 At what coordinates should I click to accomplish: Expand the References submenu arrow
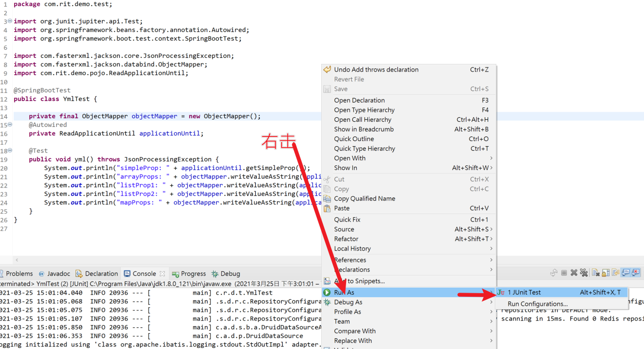[x=491, y=260]
